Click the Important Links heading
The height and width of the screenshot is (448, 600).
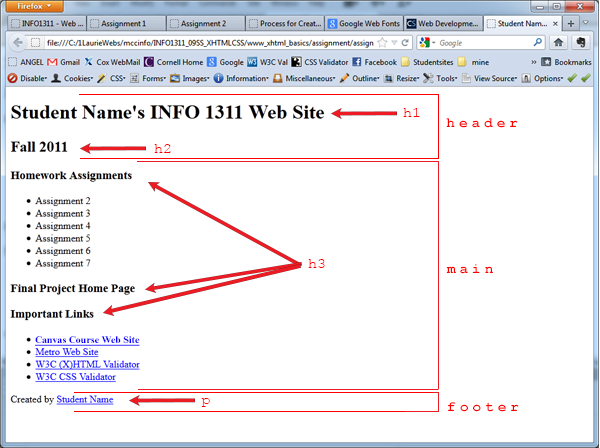click(x=52, y=314)
